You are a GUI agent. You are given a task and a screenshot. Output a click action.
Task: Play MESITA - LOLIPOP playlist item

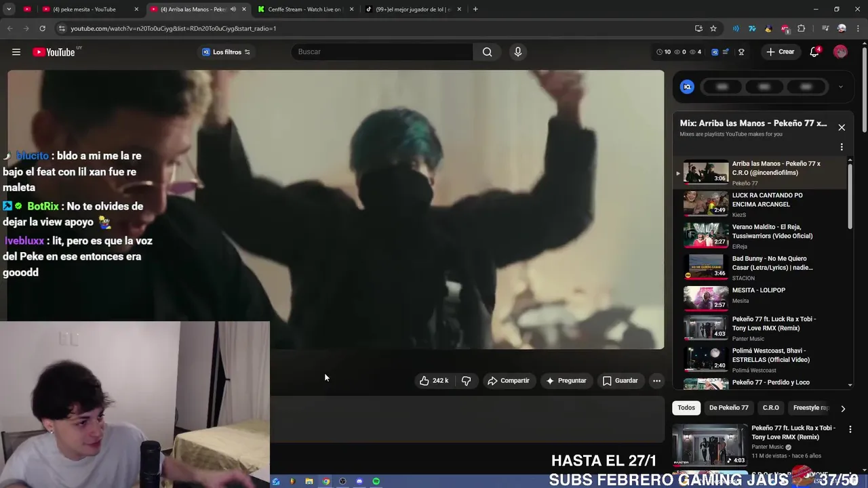pyautogui.click(x=763, y=298)
